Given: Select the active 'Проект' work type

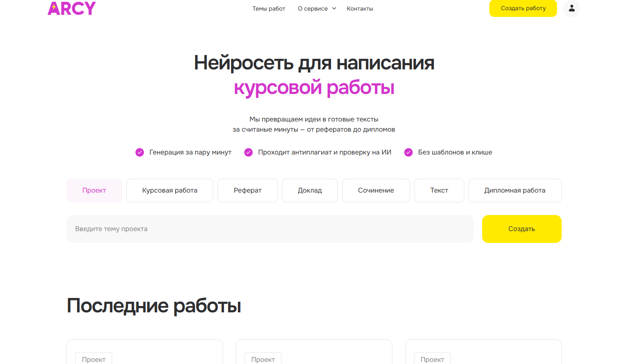Looking at the screenshot, I should pyautogui.click(x=94, y=190).
